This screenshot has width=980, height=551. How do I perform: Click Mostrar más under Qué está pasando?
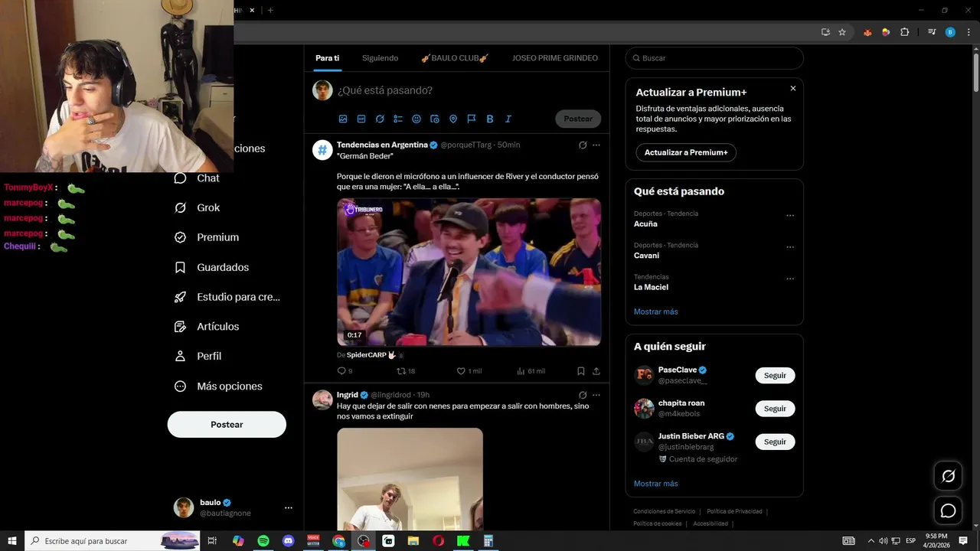(655, 311)
